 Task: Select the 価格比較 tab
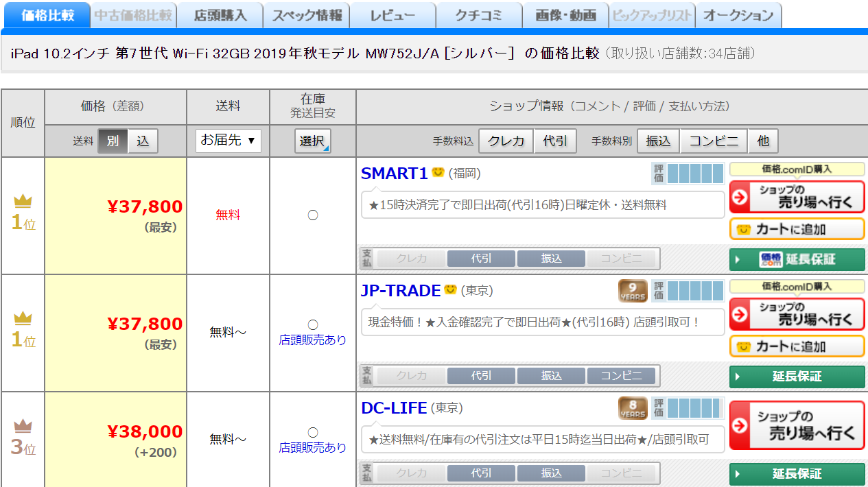coord(47,14)
